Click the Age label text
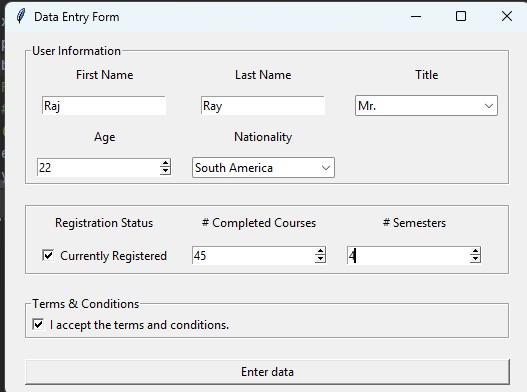The image size is (527, 392). [105, 137]
